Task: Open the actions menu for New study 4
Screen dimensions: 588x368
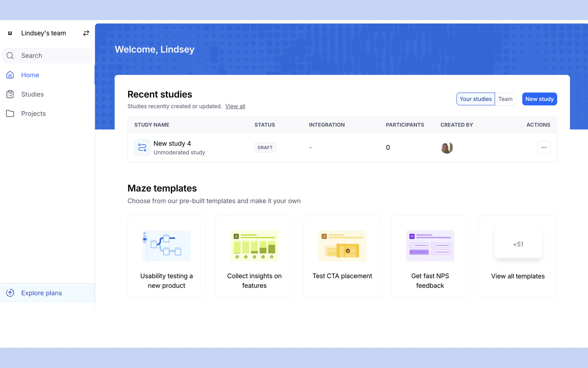Action: tap(544, 148)
